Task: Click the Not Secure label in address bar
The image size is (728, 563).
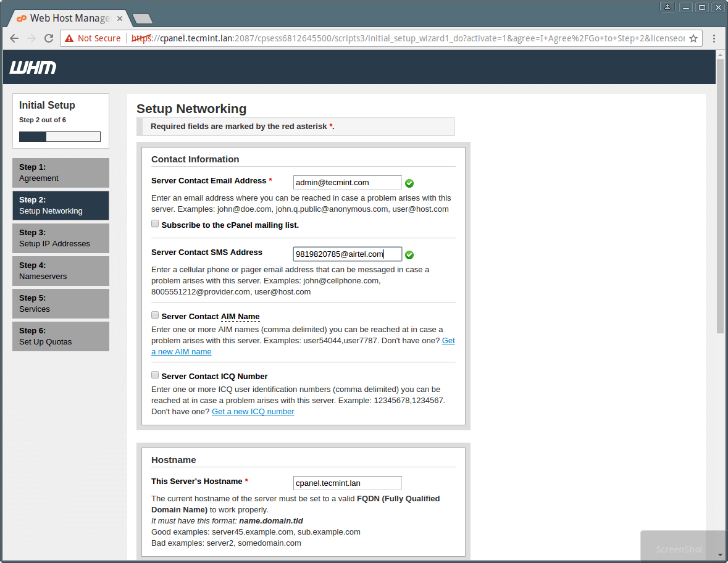Action: 99,38
